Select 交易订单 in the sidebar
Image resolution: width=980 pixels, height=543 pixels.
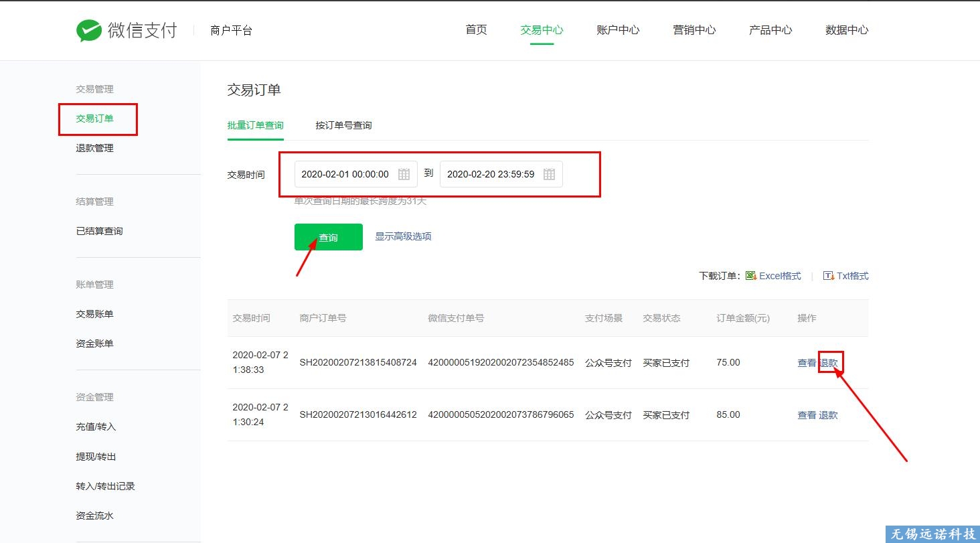(95, 119)
